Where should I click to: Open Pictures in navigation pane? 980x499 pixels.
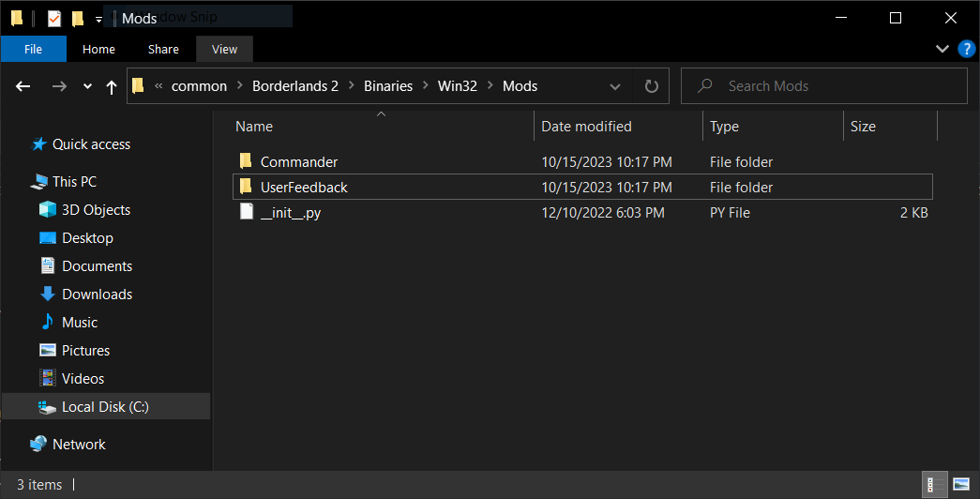pyautogui.click(x=85, y=350)
